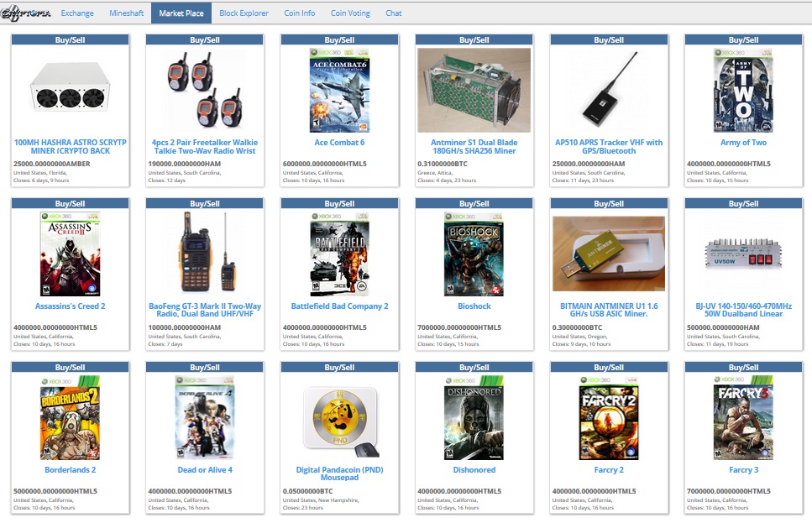The width and height of the screenshot is (812, 523).
Task: Click the Ace Combat 6 title link
Action: point(340,143)
